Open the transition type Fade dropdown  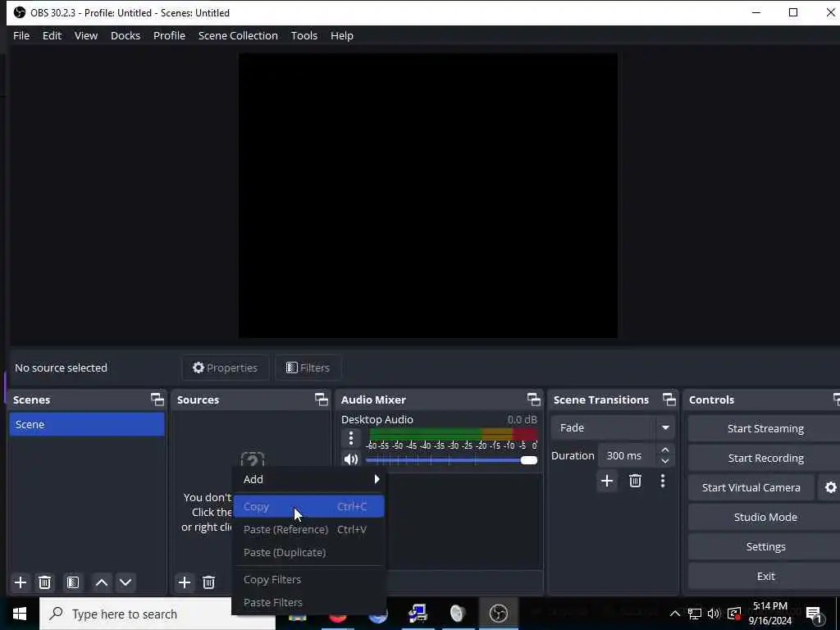(612, 427)
